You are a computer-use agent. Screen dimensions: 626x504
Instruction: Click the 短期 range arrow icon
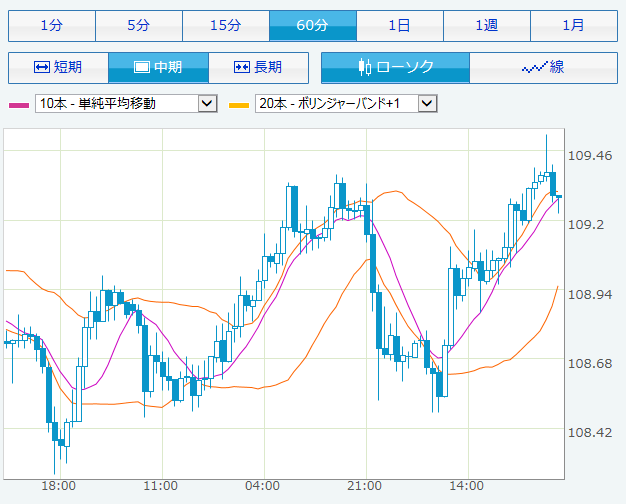tap(42, 68)
